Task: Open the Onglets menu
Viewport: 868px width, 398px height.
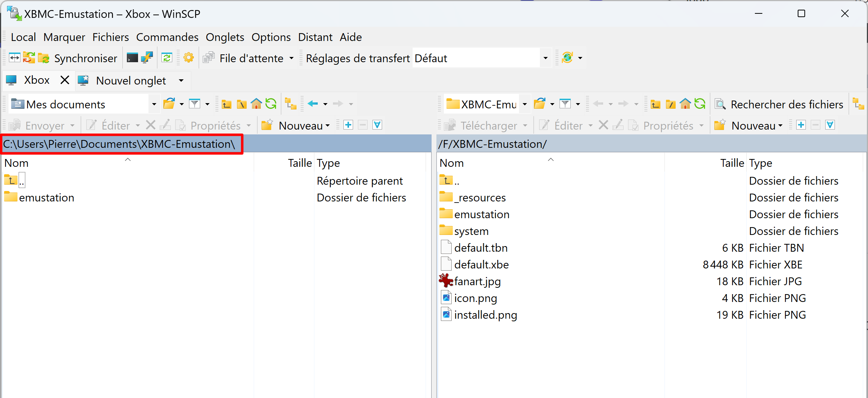Action: click(225, 37)
